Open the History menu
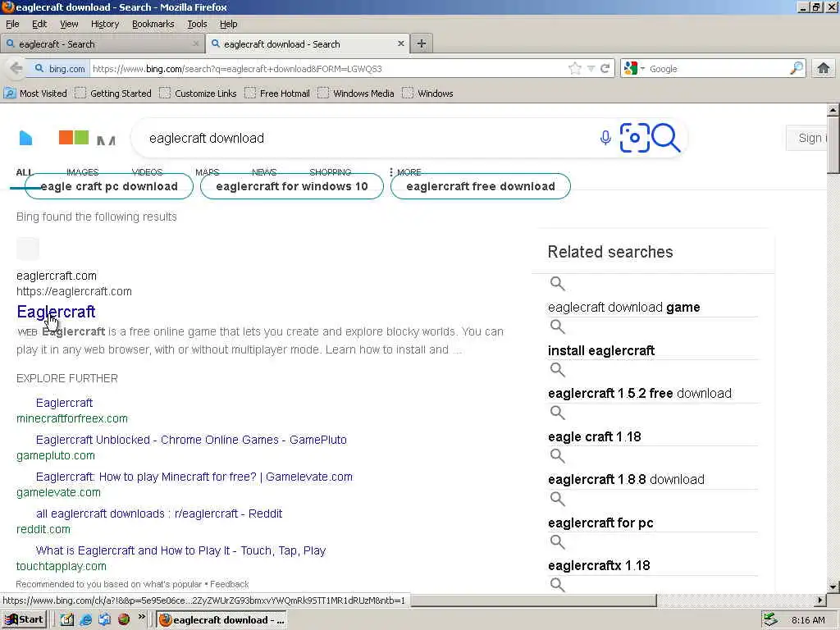 click(x=105, y=24)
